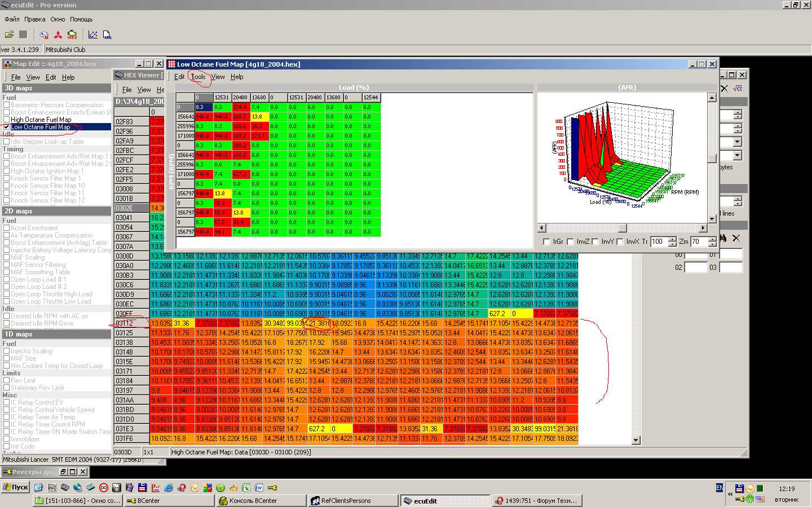Click the gray stop square in the toolbar
This screenshot has height=508, width=812.
click(23, 35)
